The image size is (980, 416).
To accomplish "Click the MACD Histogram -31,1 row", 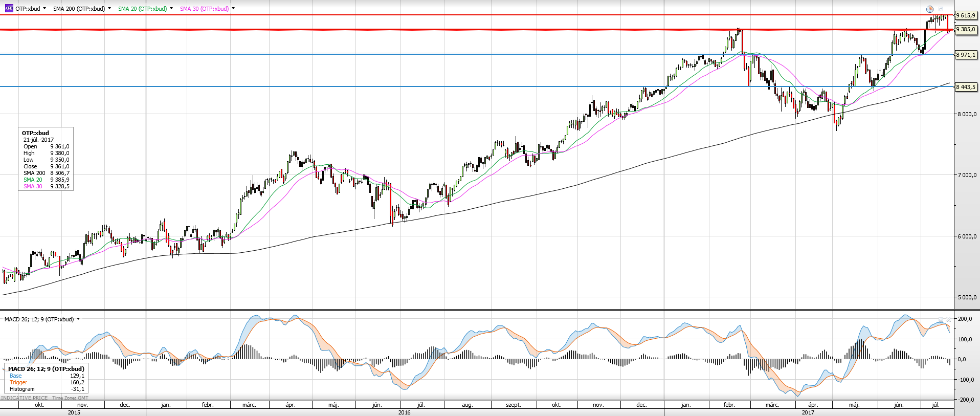I will (x=47, y=389).
